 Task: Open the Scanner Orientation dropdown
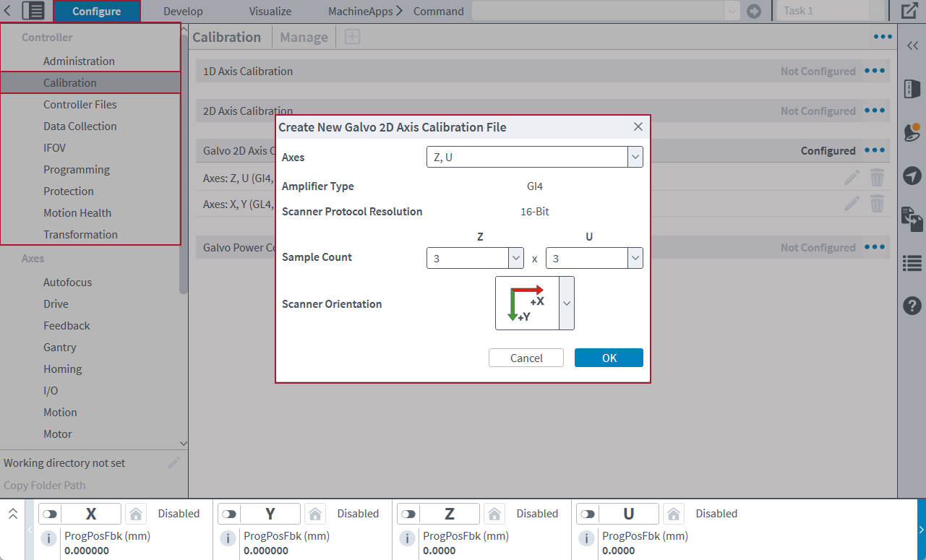(x=567, y=303)
